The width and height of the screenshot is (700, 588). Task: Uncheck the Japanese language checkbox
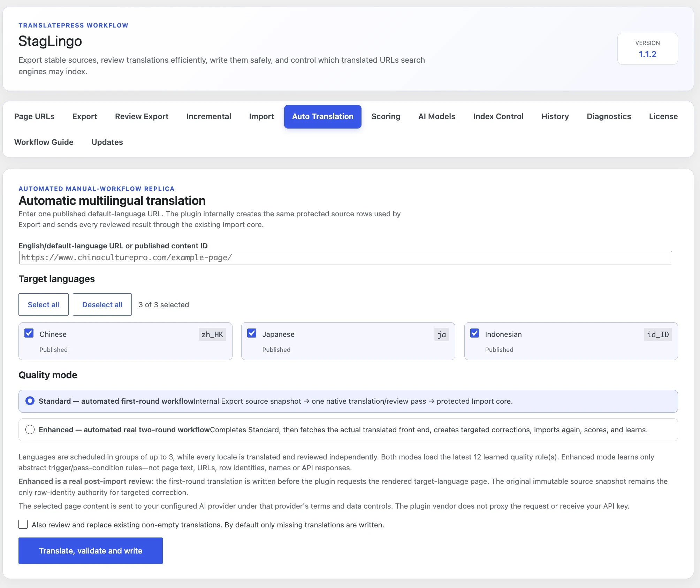point(252,333)
